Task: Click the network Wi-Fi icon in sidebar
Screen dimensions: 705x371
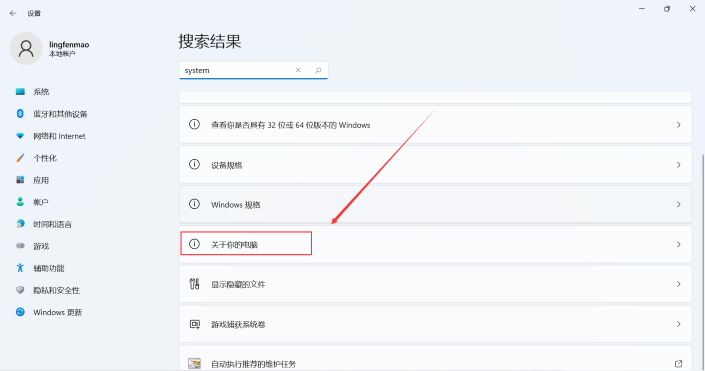Action: (x=20, y=136)
